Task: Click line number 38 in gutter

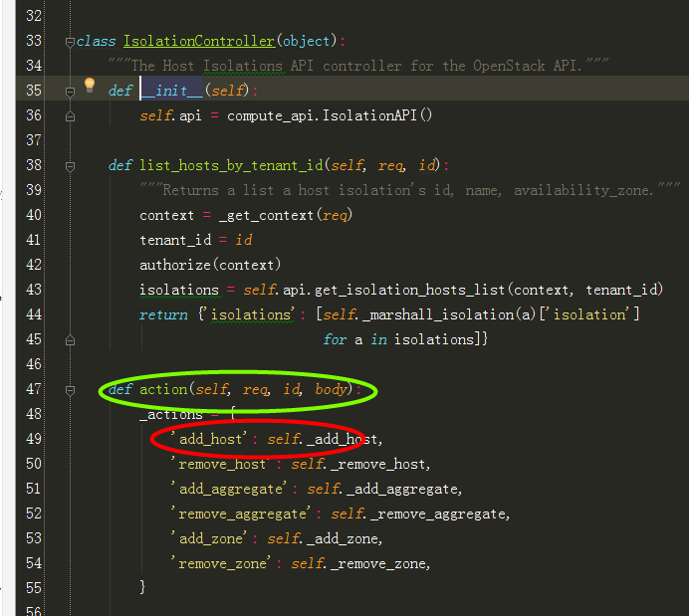Action: 34,165
